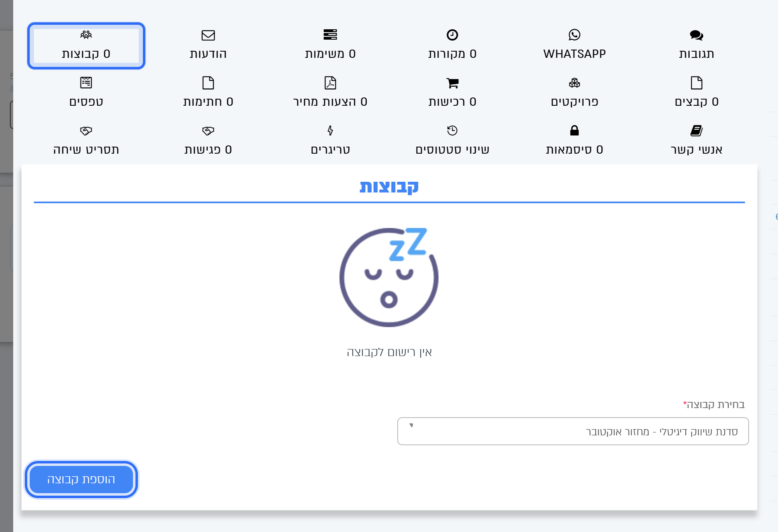Open the 0 קבצים tab label
The width and height of the screenshot is (778, 532).
click(697, 102)
